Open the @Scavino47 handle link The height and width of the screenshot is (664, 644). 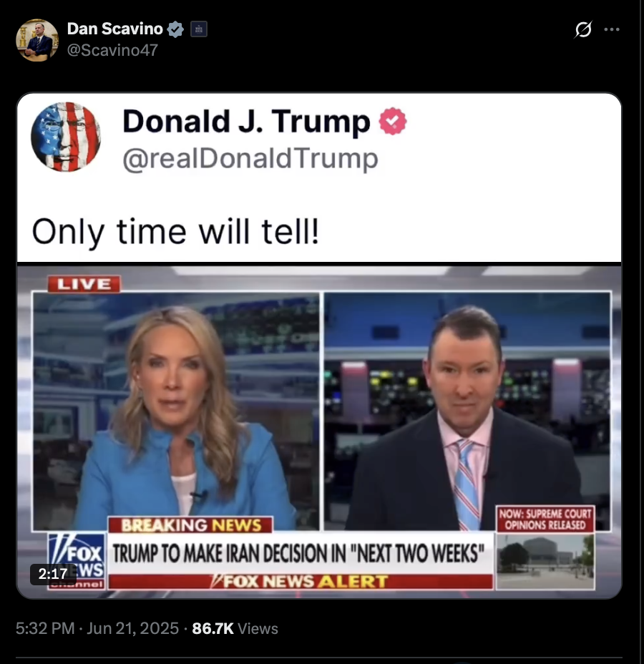click(112, 50)
